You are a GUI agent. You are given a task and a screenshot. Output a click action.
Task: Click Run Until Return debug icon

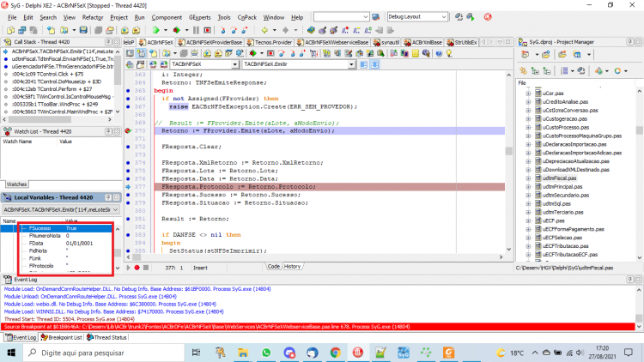coord(245,30)
